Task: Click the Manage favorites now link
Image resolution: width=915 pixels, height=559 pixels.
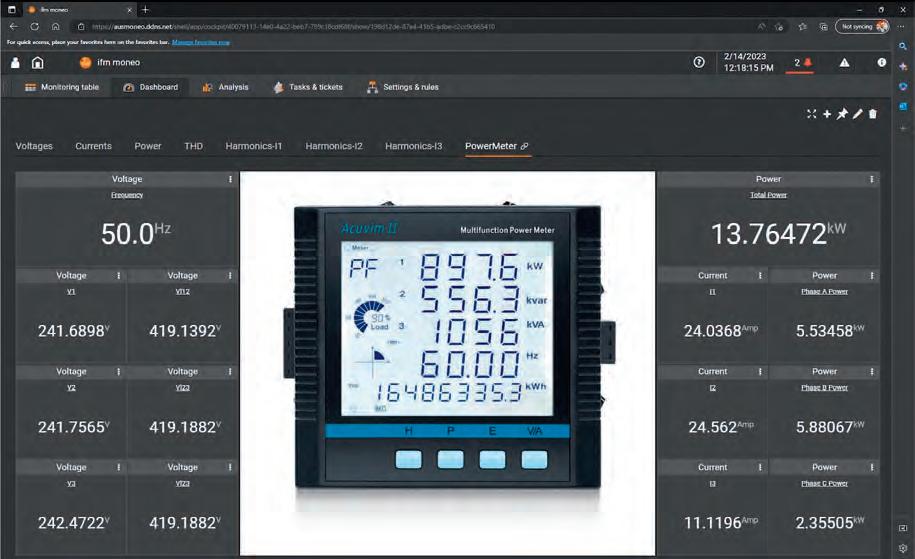Action: (x=201, y=42)
